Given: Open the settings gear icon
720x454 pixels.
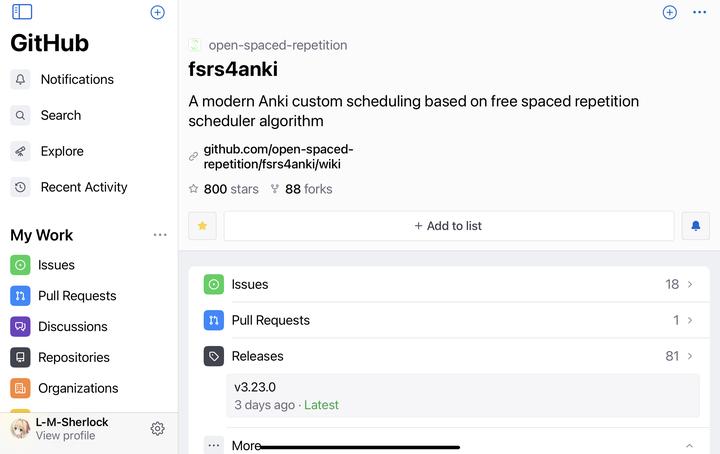Looking at the screenshot, I should 157,428.
